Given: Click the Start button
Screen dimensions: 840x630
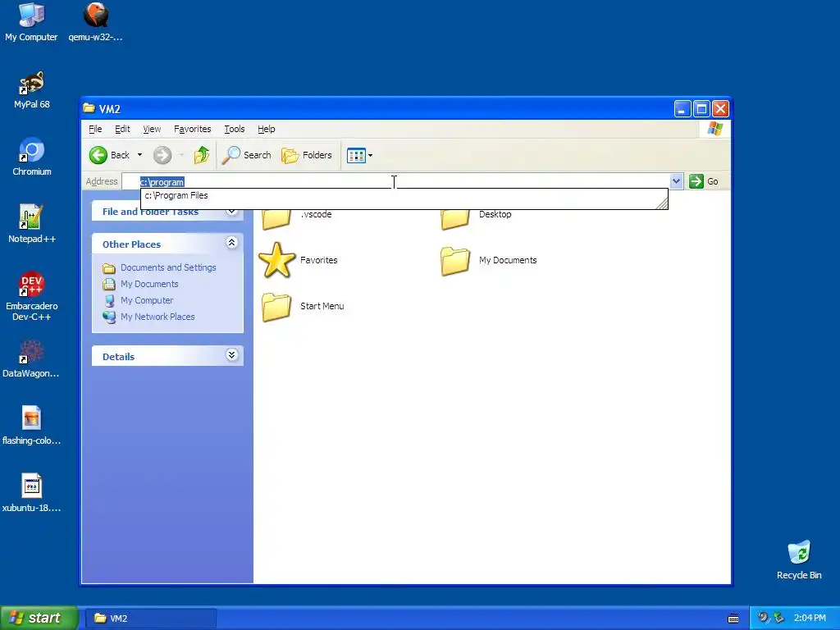Looking at the screenshot, I should (39, 618).
